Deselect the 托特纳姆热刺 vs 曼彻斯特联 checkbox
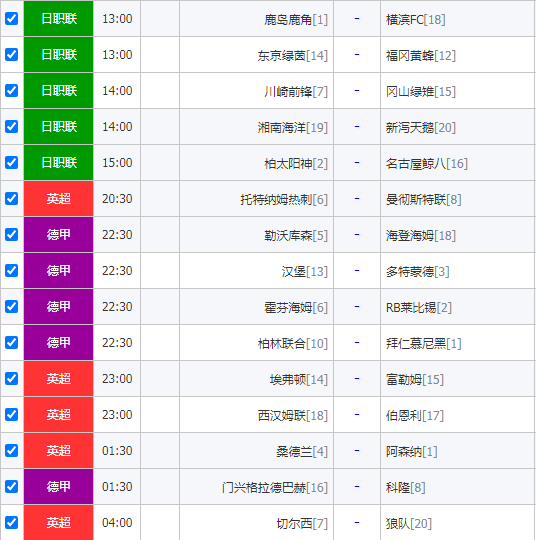 pyautogui.click(x=11, y=198)
